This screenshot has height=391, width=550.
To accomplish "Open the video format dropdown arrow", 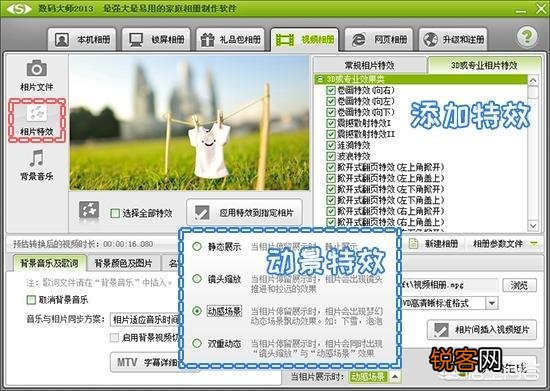I will [492, 303].
